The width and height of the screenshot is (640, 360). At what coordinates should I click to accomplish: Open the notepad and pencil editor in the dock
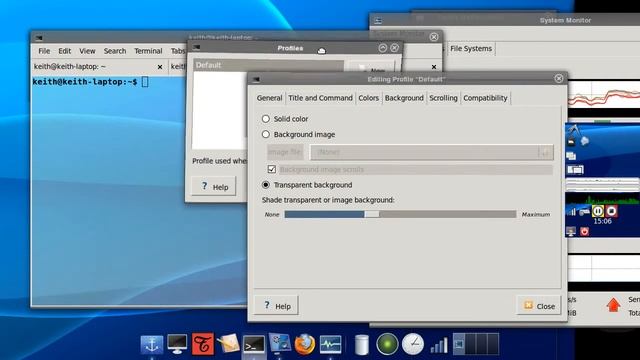(228, 343)
